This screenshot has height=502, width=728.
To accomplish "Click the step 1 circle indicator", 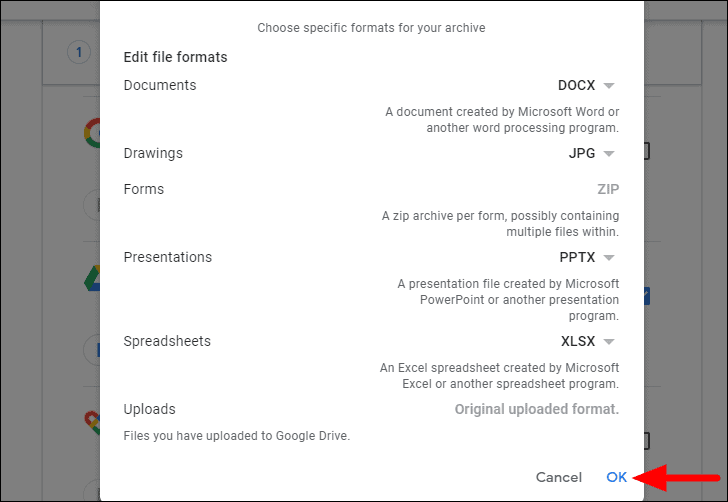I will pos(77,52).
